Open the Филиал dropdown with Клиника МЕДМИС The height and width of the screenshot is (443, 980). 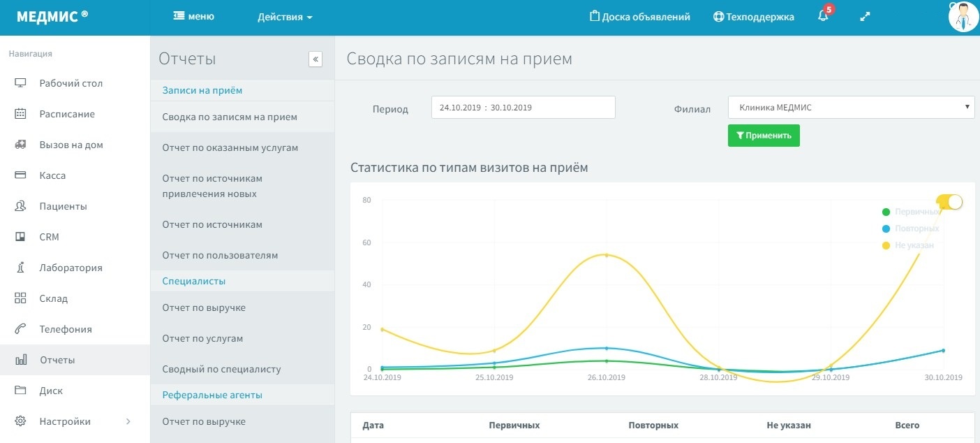(x=851, y=108)
